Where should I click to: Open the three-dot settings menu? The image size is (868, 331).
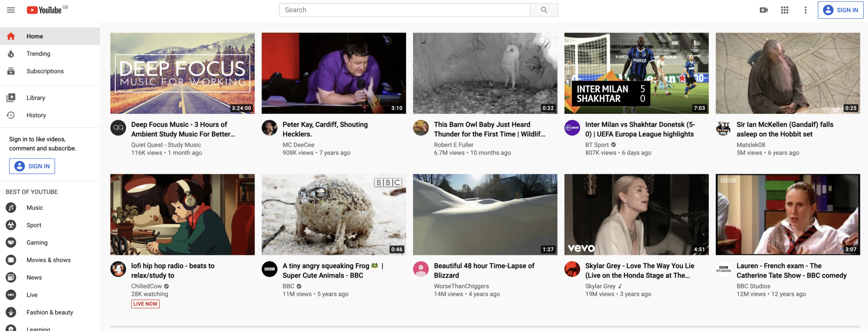[806, 10]
